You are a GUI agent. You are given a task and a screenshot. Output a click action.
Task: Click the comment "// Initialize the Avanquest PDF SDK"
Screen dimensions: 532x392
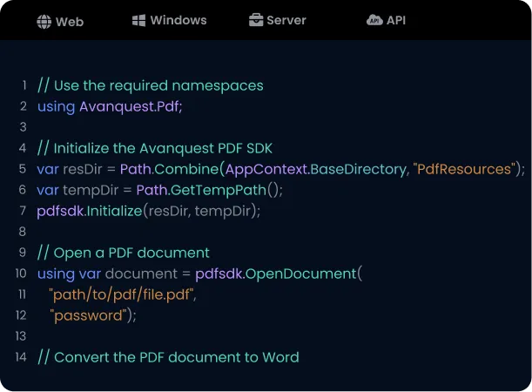tap(155, 148)
